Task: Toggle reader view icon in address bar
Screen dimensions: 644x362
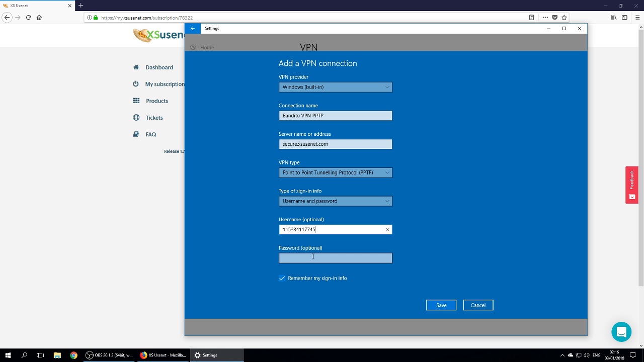Action: pyautogui.click(x=531, y=18)
